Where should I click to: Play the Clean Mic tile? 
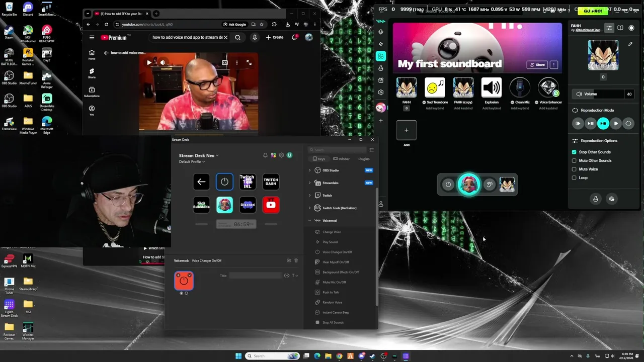(520, 88)
